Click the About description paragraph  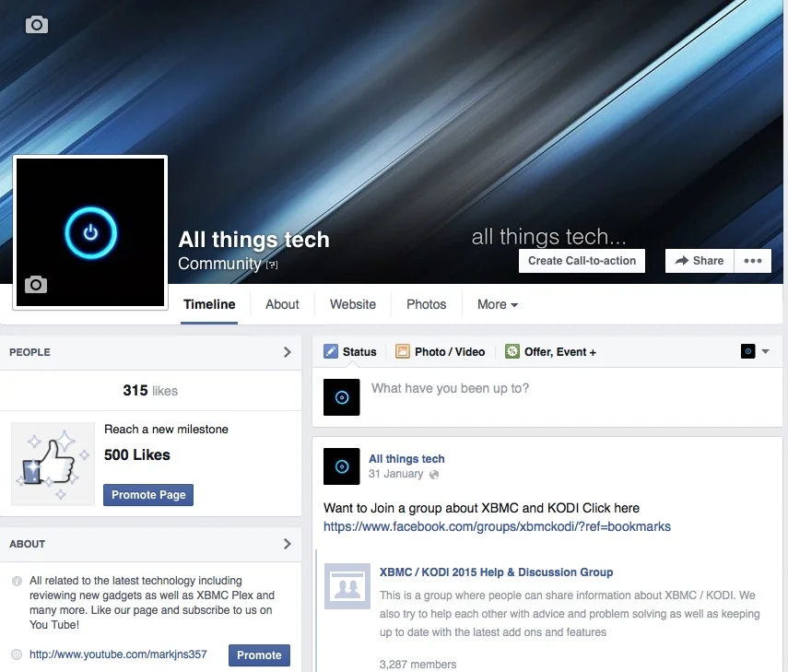tap(152, 603)
